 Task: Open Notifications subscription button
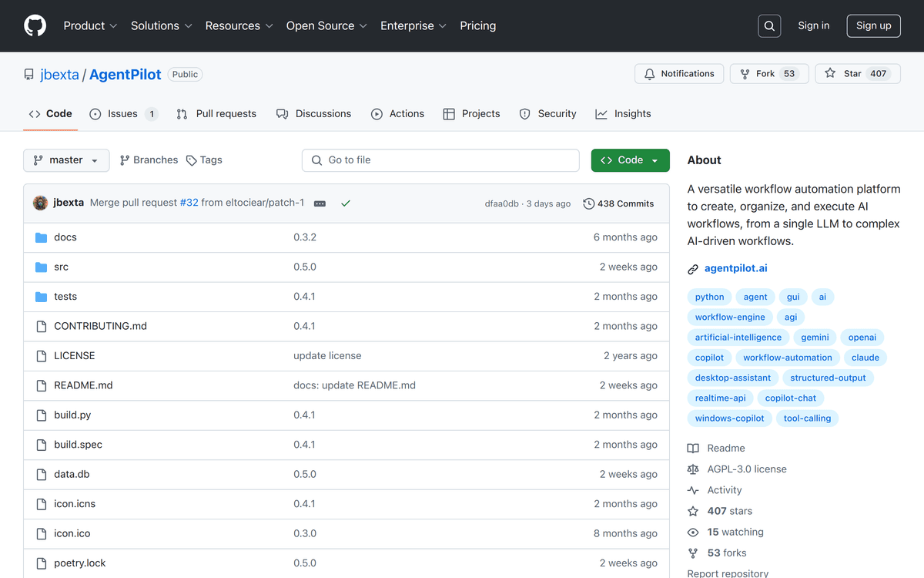point(679,74)
